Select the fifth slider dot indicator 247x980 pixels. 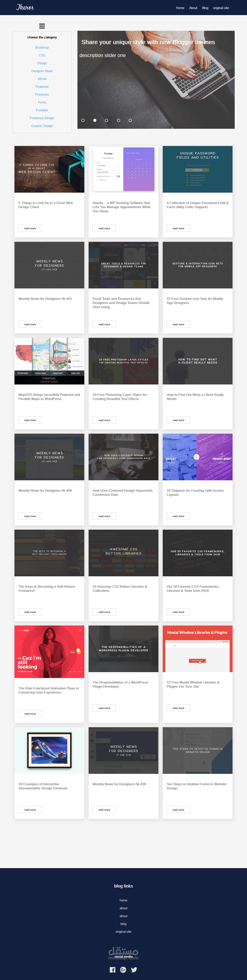[x=130, y=120]
